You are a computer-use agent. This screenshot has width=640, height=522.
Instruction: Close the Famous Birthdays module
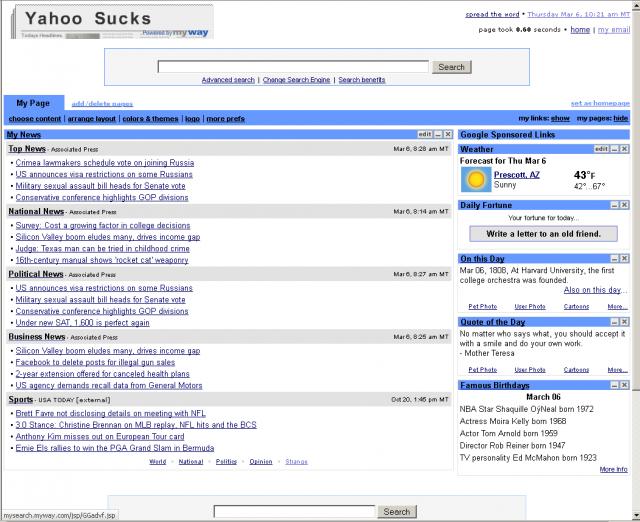tap(624, 385)
